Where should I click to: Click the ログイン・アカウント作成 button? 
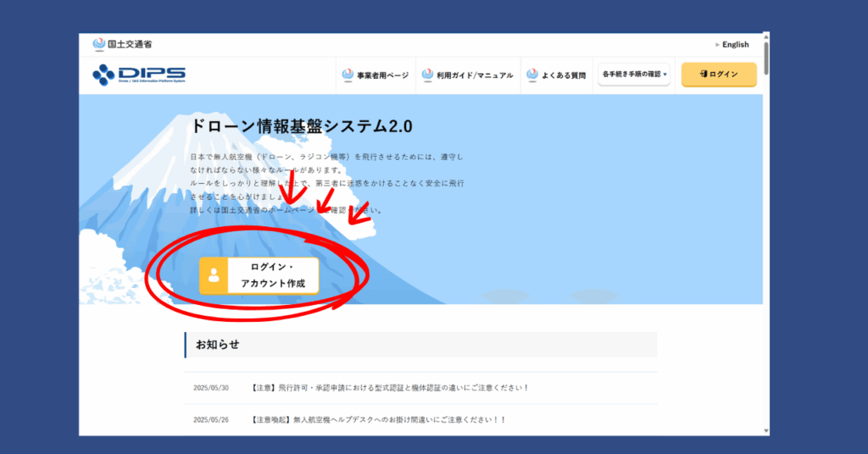(x=259, y=274)
